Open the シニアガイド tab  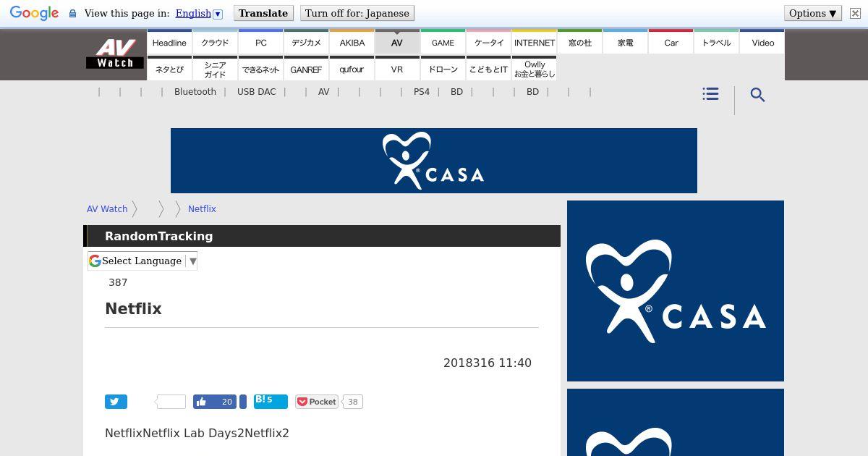click(x=215, y=69)
